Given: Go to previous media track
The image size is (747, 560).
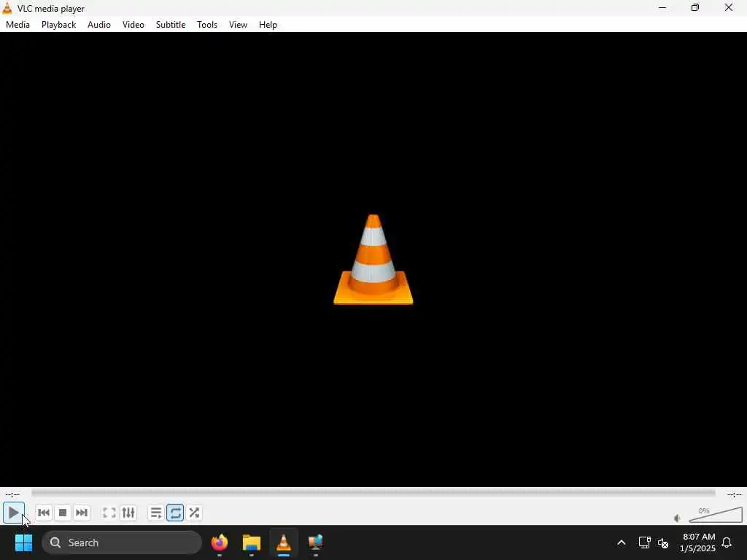Looking at the screenshot, I should (44, 513).
